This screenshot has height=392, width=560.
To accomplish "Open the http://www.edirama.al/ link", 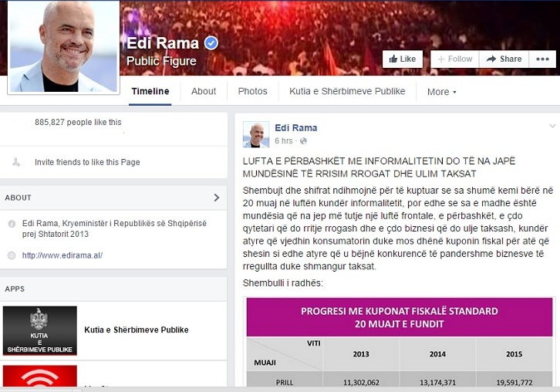I will coord(62,255).
